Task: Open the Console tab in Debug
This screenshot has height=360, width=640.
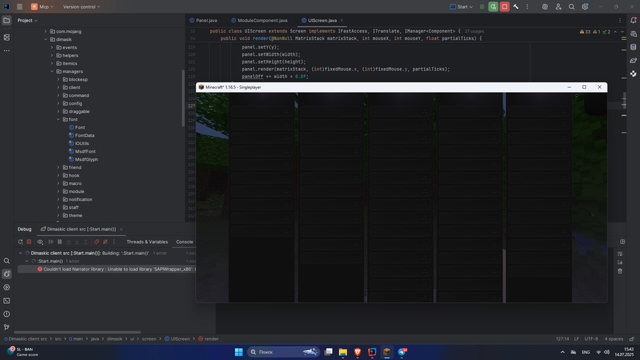Action: (184, 242)
